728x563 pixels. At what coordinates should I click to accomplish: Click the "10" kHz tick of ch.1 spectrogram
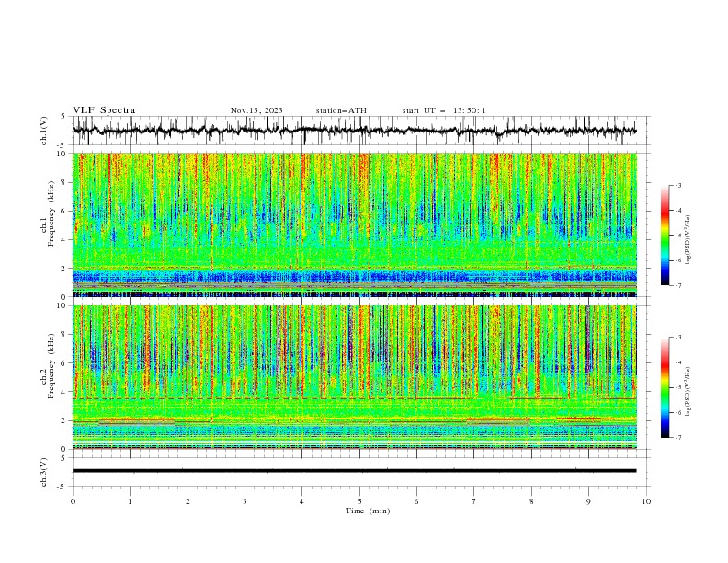(63, 154)
